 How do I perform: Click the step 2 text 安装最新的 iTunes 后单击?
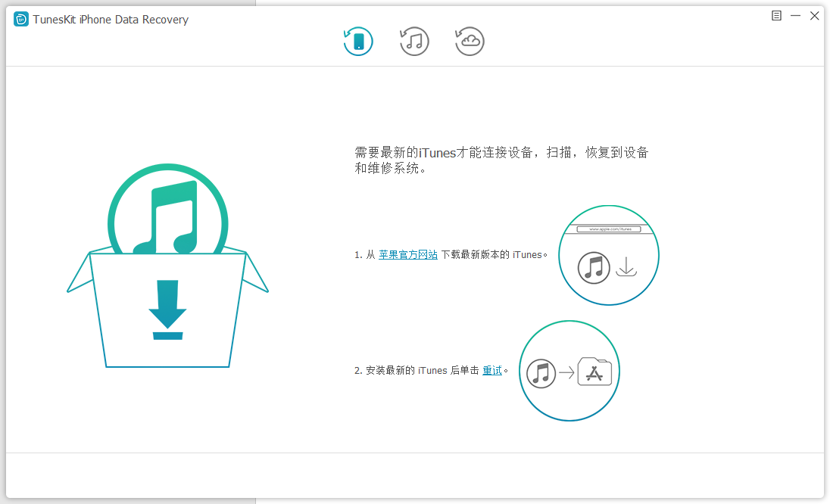[x=422, y=370]
